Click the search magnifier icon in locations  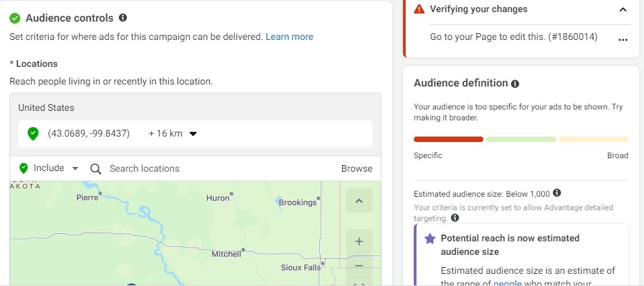[96, 169]
